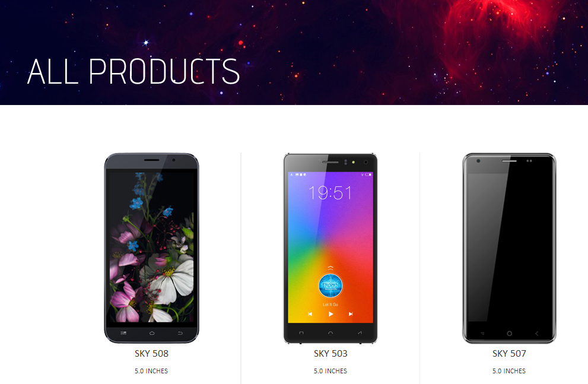
Task: Click 5.0 INCHES label under SKY 508
Action: point(151,371)
